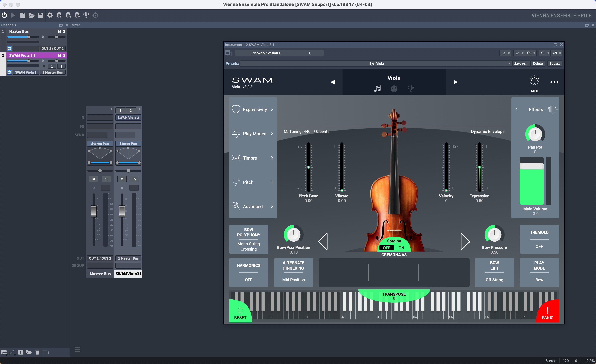Expand the Timbre section
Image resolution: width=596 pixels, height=364 pixels.
253,158
